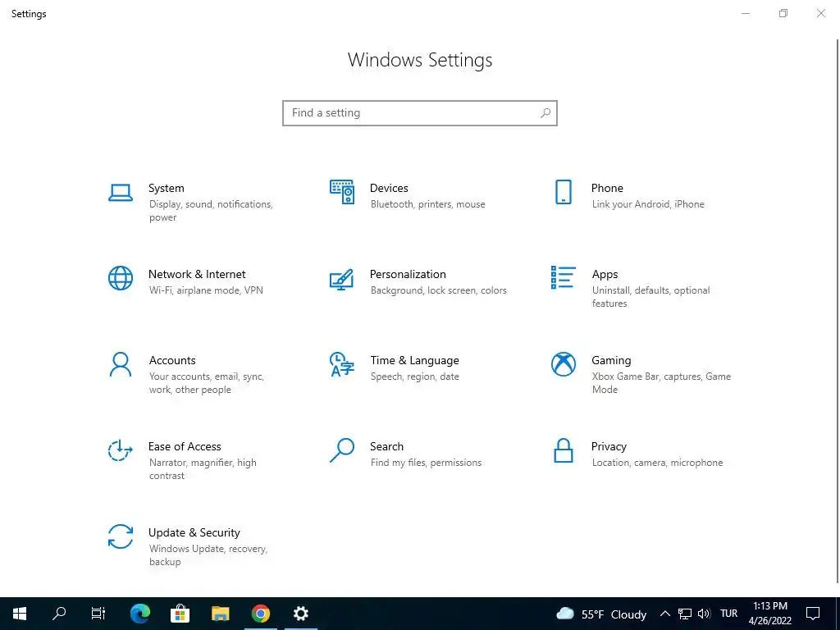Viewport: 840px width, 630px height.
Task: Open the Ease of Access icon
Action: pyautogui.click(x=121, y=450)
